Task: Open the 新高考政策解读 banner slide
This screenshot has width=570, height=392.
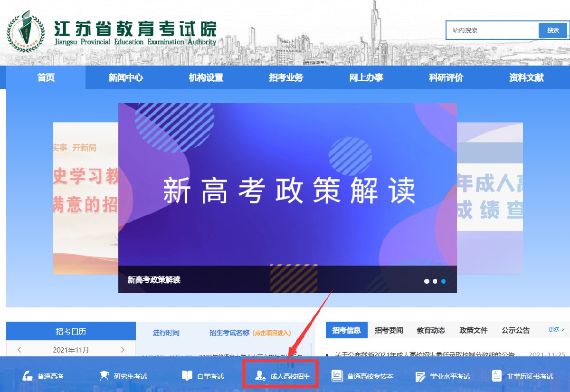Action: pyautogui.click(x=287, y=190)
